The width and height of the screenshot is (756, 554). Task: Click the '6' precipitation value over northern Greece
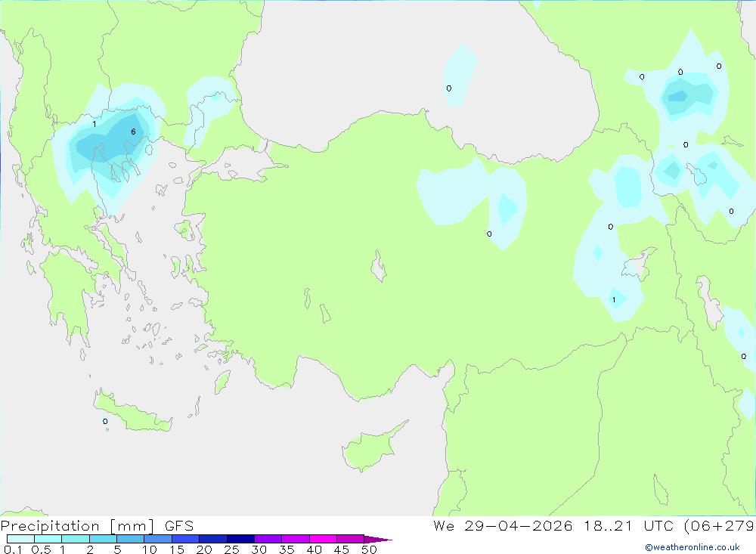point(134,132)
